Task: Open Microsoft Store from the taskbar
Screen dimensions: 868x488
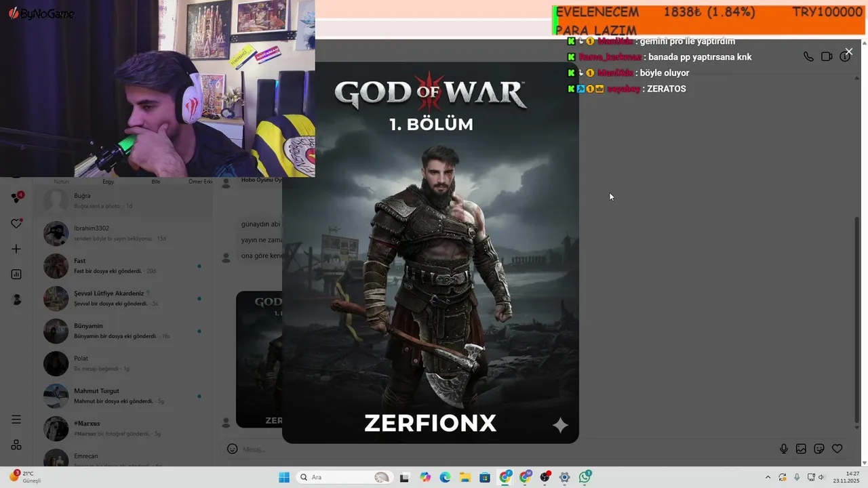Action: 485,477
